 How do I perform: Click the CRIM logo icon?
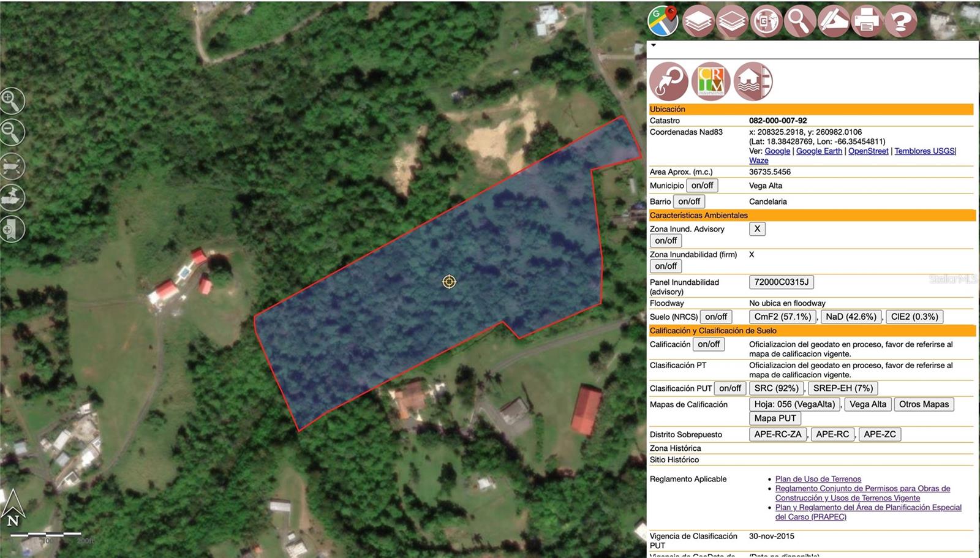point(710,81)
